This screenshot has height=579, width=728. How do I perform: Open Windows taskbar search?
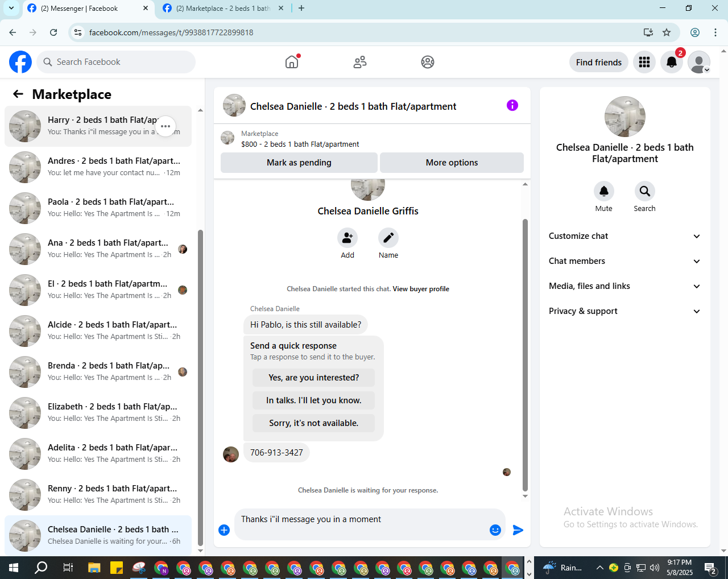click(x=41, y=568)
